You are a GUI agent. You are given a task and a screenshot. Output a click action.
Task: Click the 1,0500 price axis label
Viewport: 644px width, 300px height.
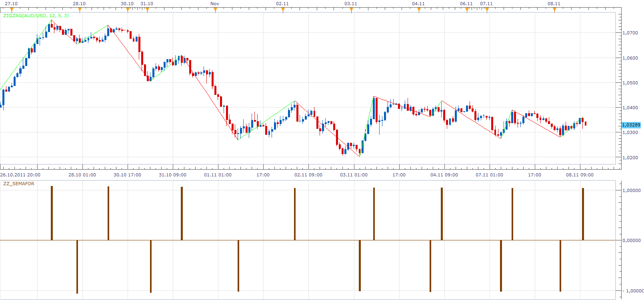[630, 83]
